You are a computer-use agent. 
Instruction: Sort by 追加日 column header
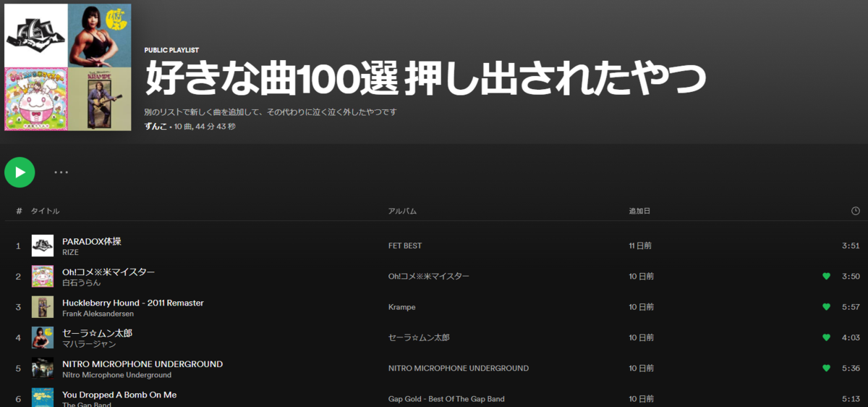pyautogui.click(x=639, y=211)
